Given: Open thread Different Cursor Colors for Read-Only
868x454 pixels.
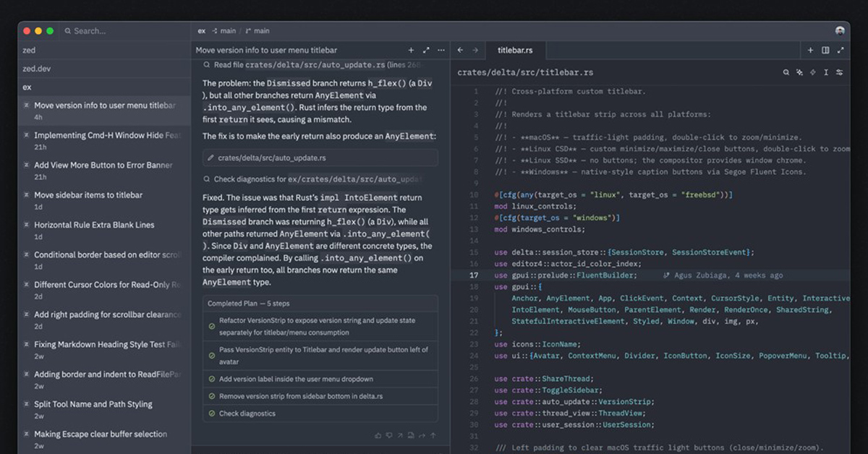Looking at the screenshot, I should (104, 290).
